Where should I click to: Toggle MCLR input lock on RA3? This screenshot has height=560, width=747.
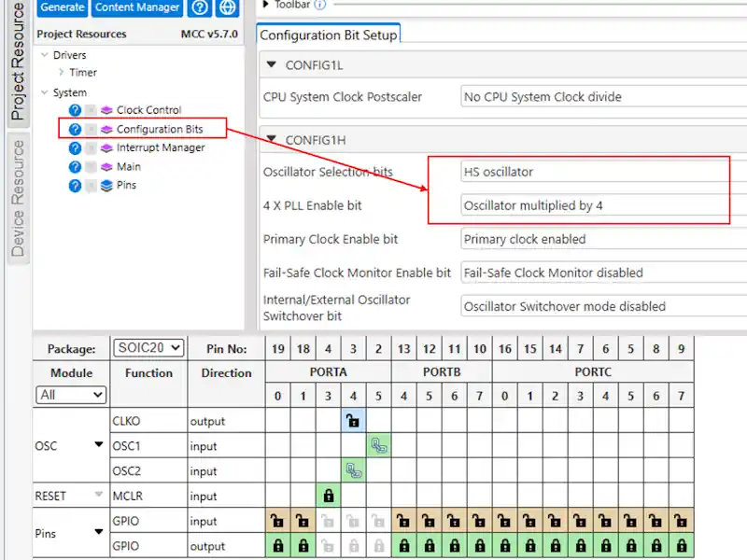pos(329,496)
